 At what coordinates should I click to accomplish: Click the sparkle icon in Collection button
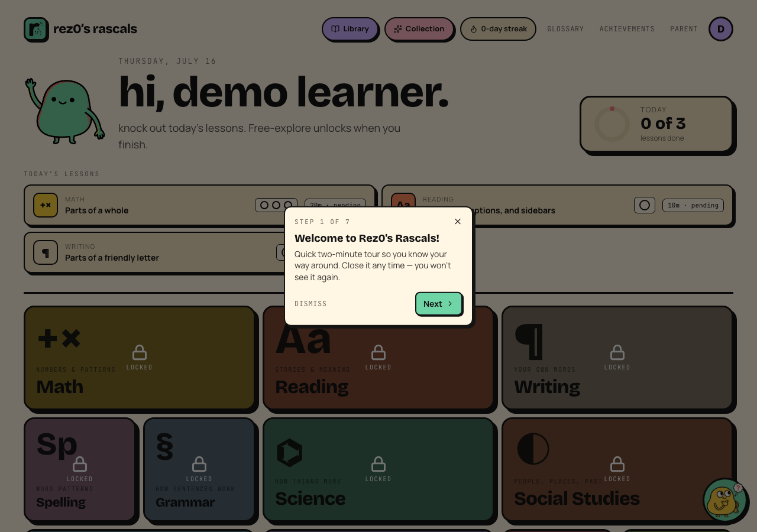pos(398,29)
